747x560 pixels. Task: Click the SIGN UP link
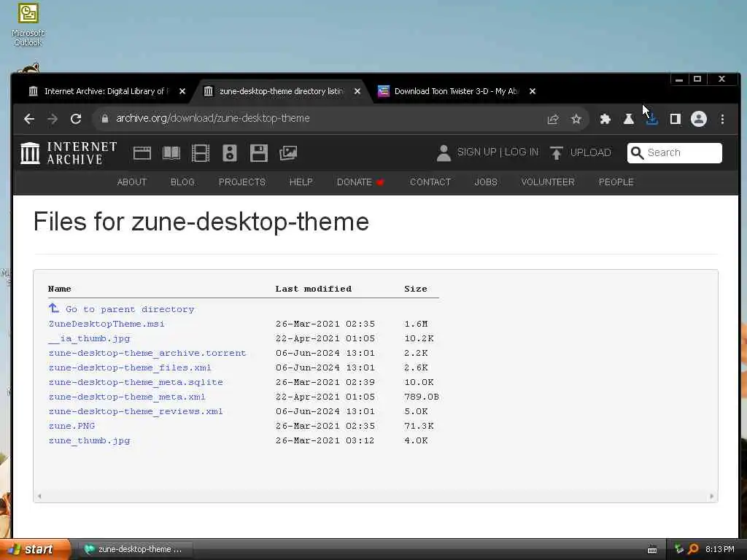[476, 152]
